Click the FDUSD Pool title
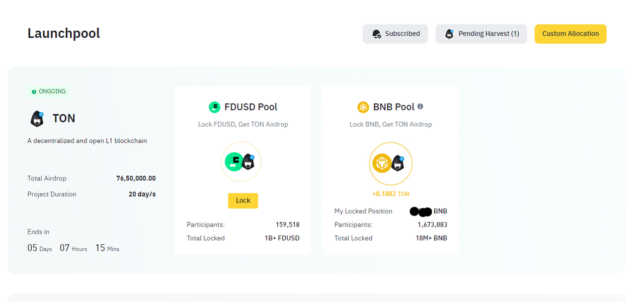 click(251, 107)
